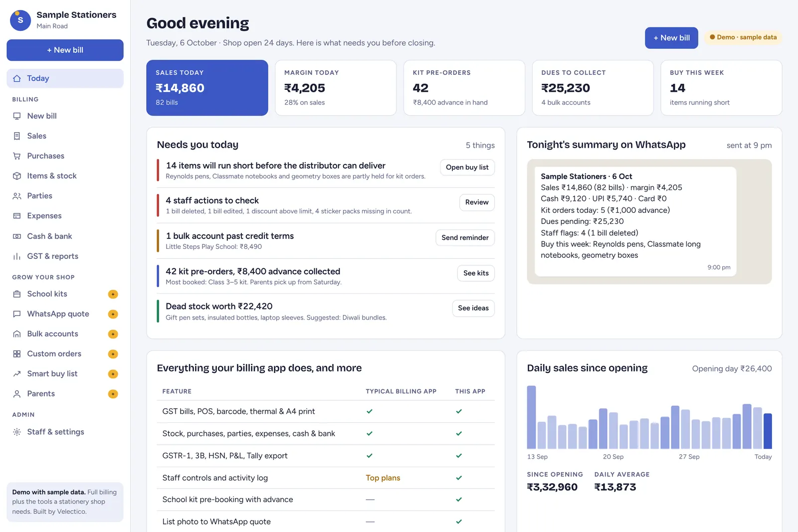The height and width of the screenshot is (532, 798).
Task: Click the Parties people icon
Action: [17, 196]
